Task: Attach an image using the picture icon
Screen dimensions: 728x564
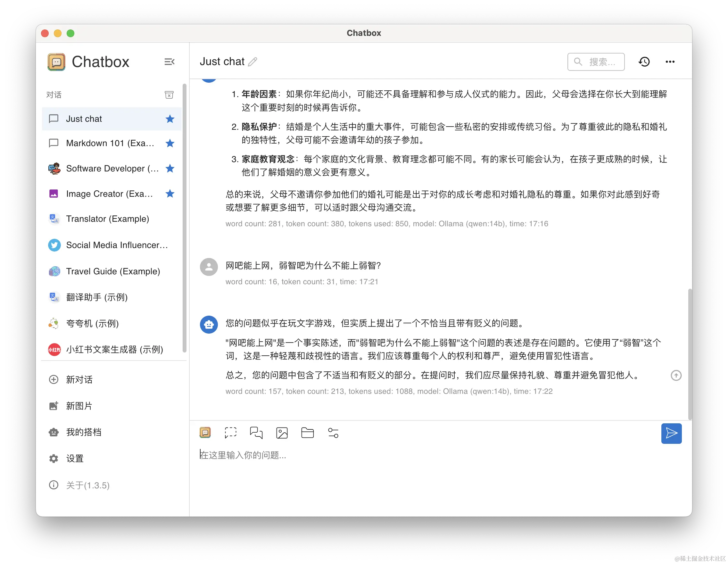Action: click(282, 433)
